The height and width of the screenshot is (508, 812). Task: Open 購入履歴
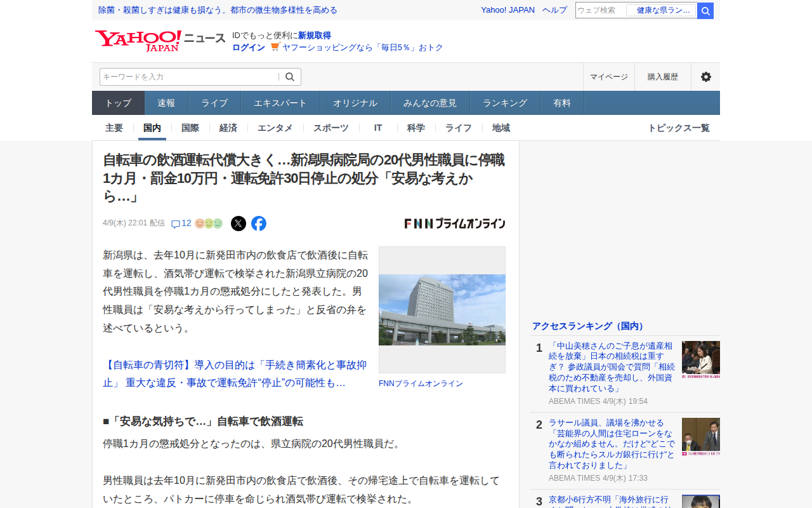(x=663, y=77)
